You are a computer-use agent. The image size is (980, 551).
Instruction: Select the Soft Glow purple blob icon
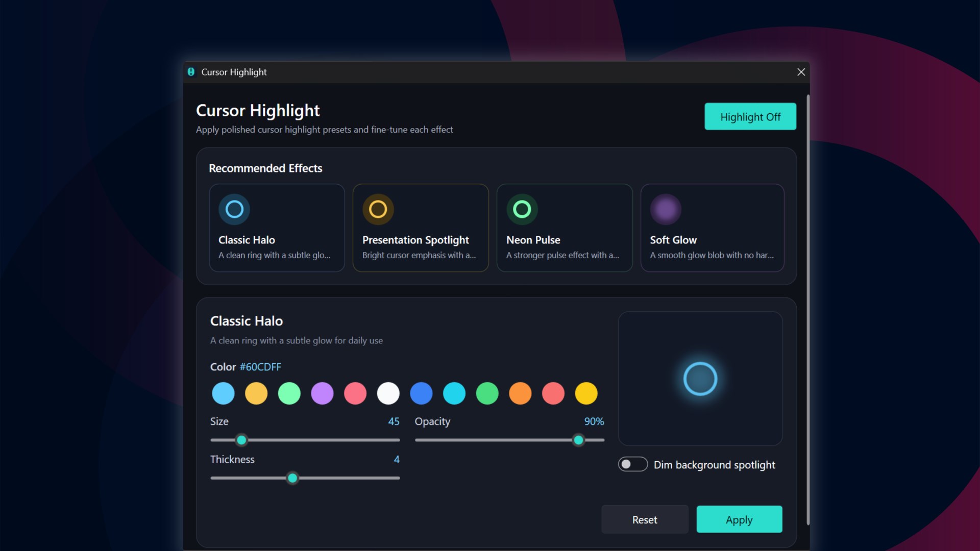(x=666, y=209)
